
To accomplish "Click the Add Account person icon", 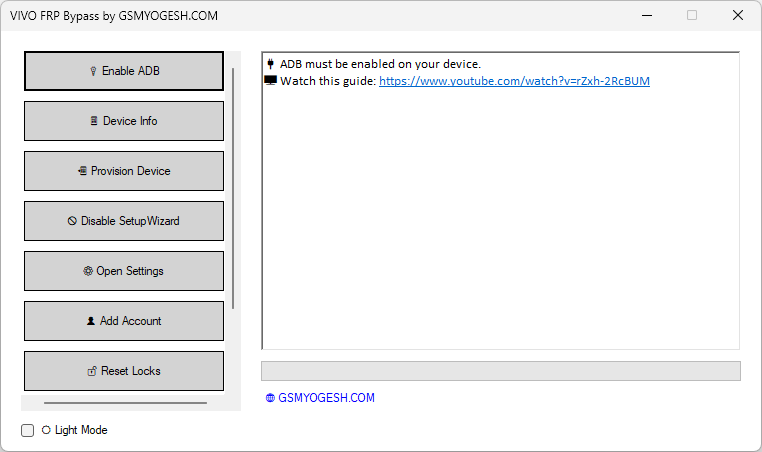I will tap(90, 321).
